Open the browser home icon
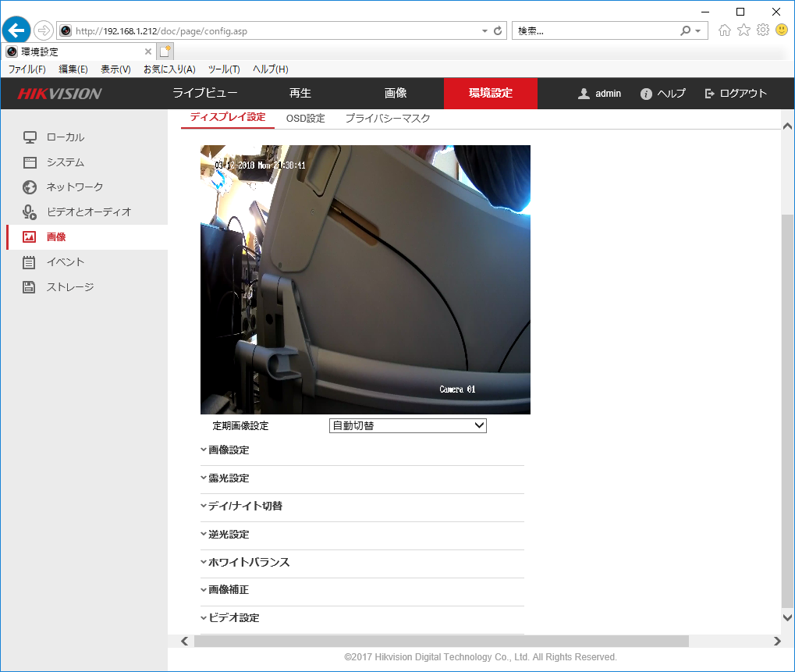 click(725, 30)
